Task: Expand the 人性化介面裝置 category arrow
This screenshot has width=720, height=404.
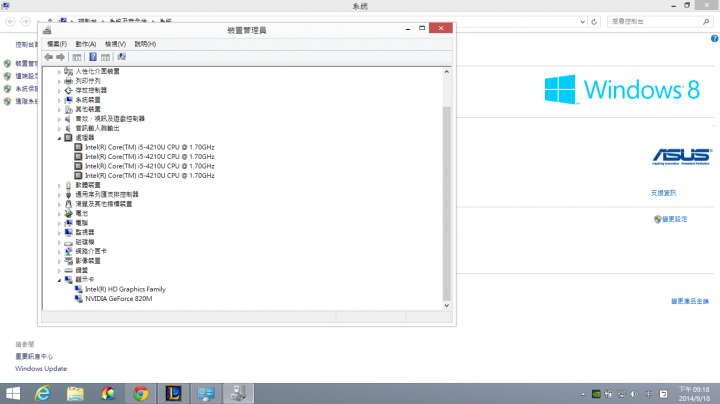Action: click(59, 72)
